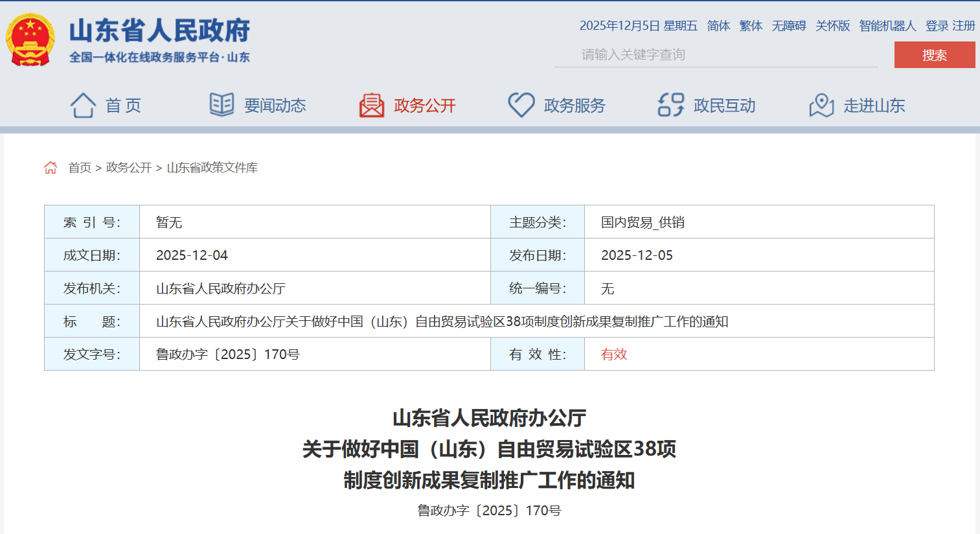
Task: Click the red 政务公开 seal icon
Action: (370, 105)
